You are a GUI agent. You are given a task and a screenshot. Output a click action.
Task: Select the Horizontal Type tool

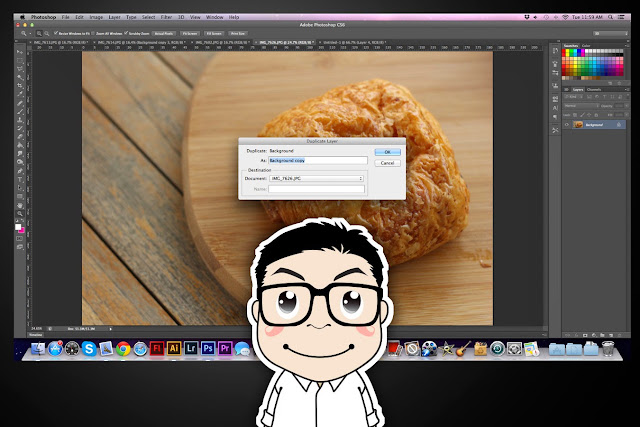click(20, 179)
